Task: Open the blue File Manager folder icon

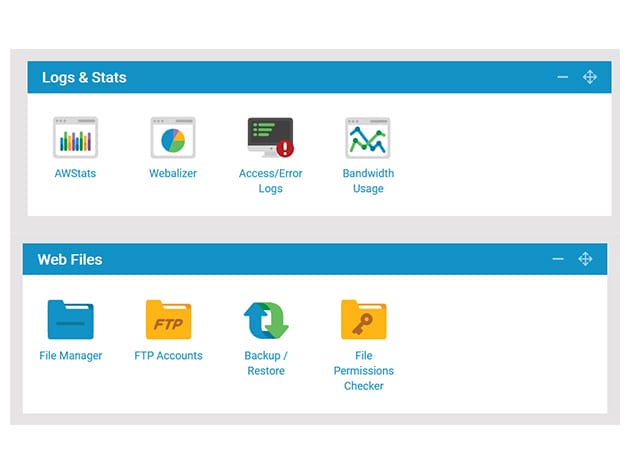Action: [70, 320]
